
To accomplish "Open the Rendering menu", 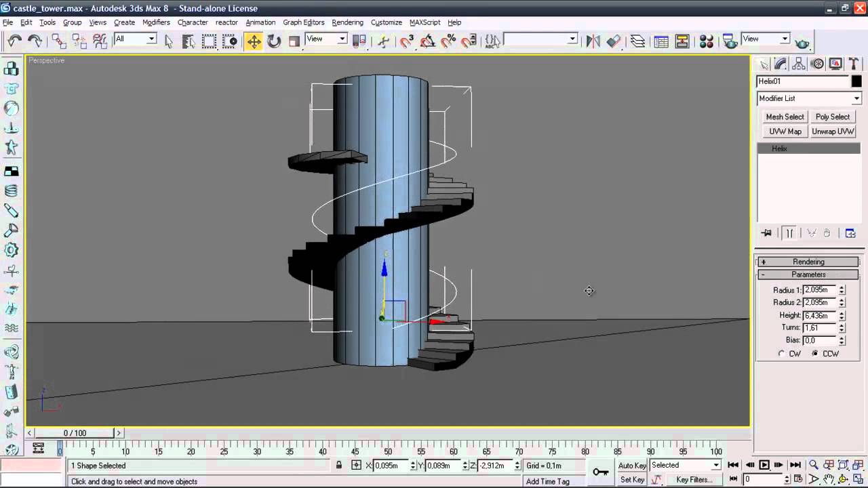I will pyautogui.click(x=347, y=22).
